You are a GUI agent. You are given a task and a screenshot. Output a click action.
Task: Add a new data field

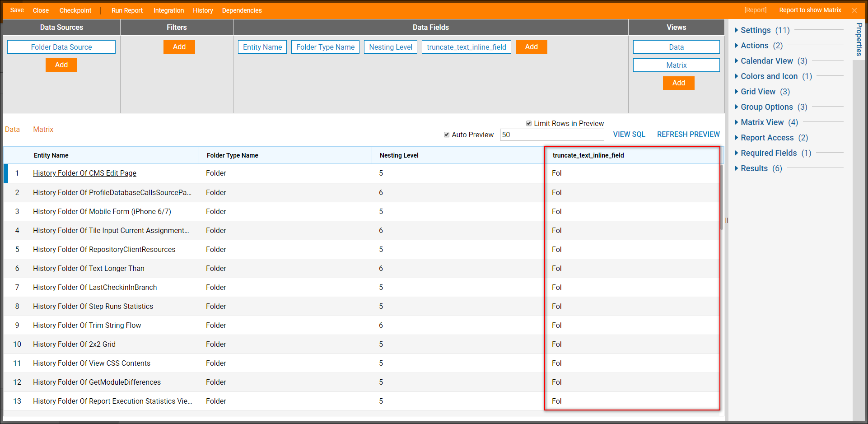532,47
